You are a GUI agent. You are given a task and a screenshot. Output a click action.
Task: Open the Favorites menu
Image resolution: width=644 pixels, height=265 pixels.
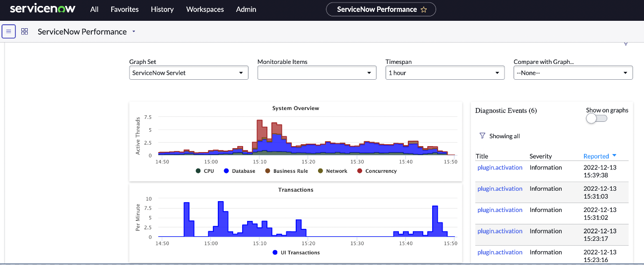coord(125,9)
